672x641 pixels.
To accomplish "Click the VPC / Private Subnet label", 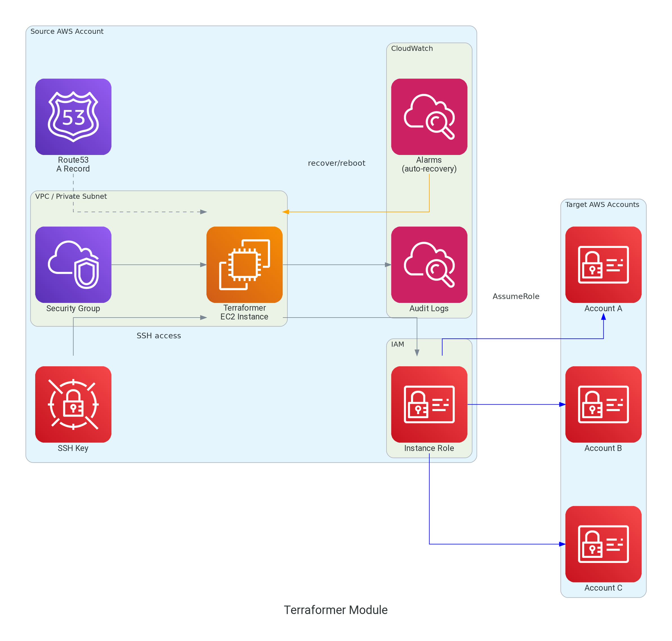I will [x=71, y=196].
